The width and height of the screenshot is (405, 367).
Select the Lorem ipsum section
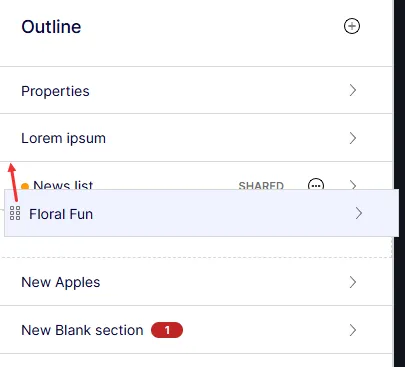pyautogui.click(x=63, y=138)
